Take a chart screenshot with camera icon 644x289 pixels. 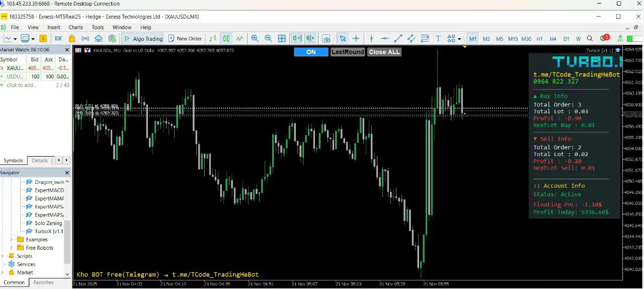[x=327, y=38]
